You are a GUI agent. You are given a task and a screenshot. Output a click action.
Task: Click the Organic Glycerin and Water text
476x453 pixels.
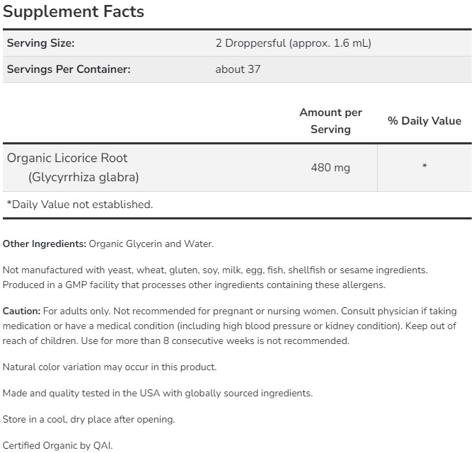coord(151,243)
